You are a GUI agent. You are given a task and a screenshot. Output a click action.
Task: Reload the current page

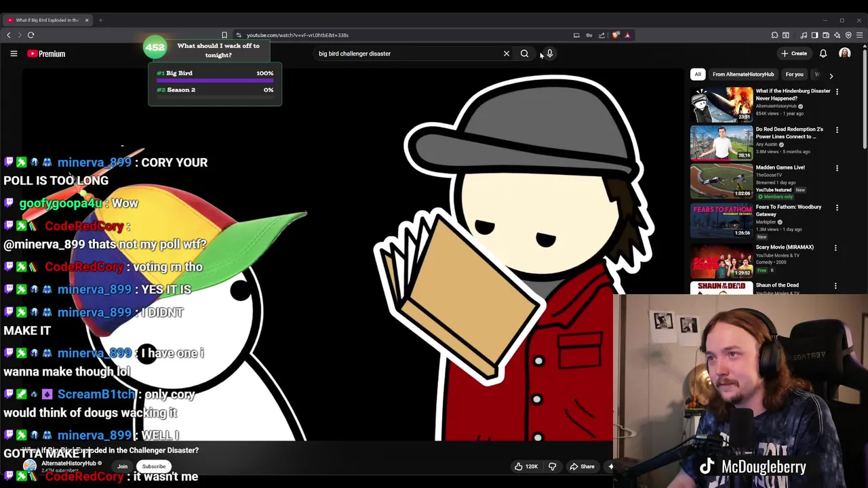pos(31,35)
